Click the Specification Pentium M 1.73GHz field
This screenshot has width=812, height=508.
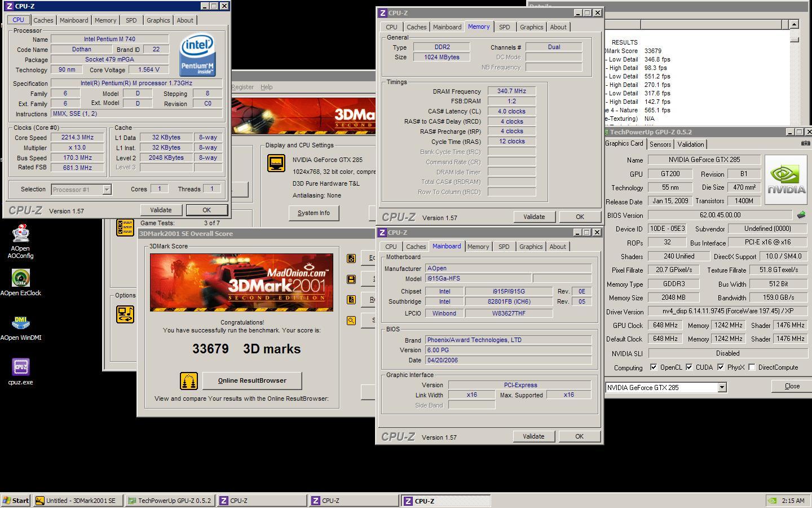[x=136, y=83]
